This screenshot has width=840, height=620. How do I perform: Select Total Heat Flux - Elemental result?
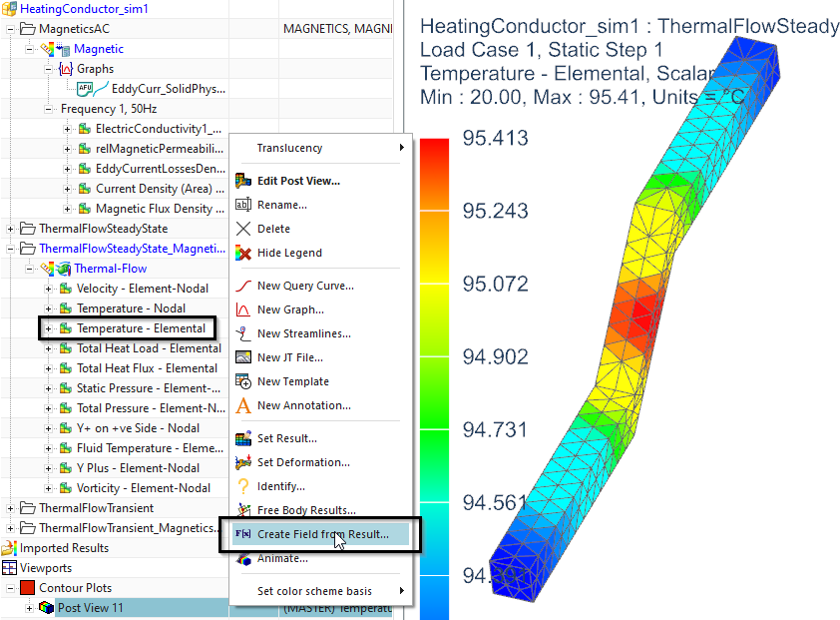[x=147, y=368]
